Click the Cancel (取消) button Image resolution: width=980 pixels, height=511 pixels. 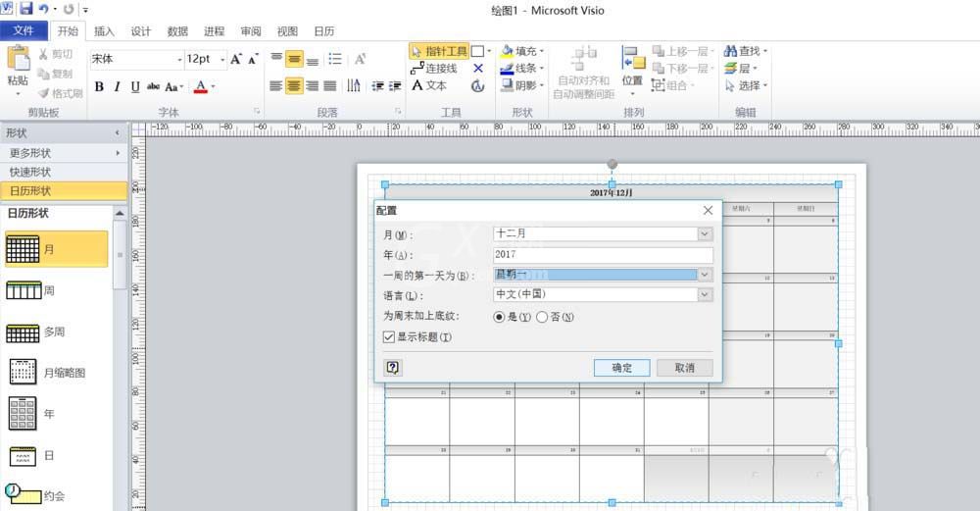point(684,368)
